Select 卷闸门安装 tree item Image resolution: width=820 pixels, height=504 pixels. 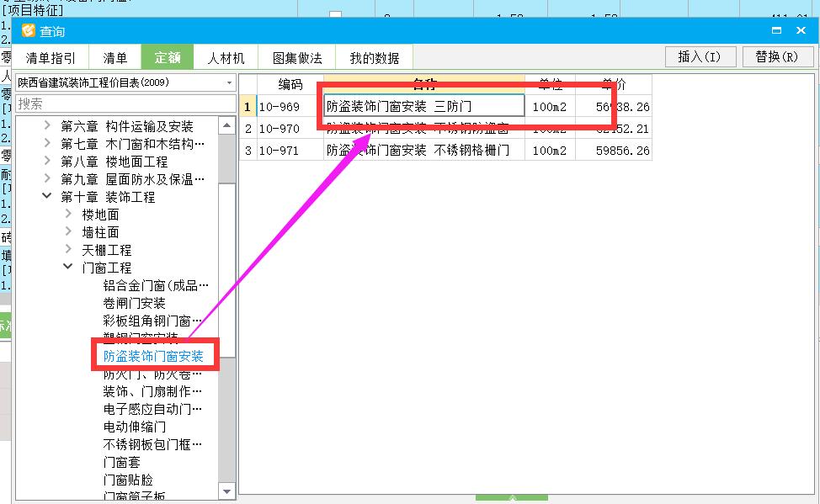pos(135,303)
